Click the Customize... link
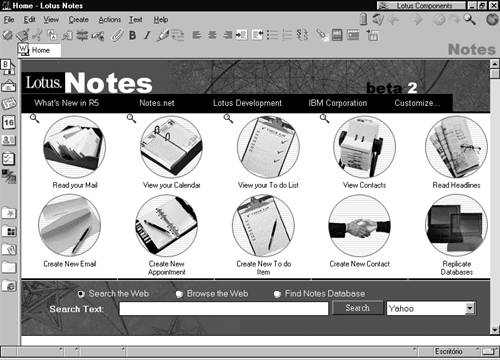This screenshot has height=360, width=500. (x=417, y=103)
